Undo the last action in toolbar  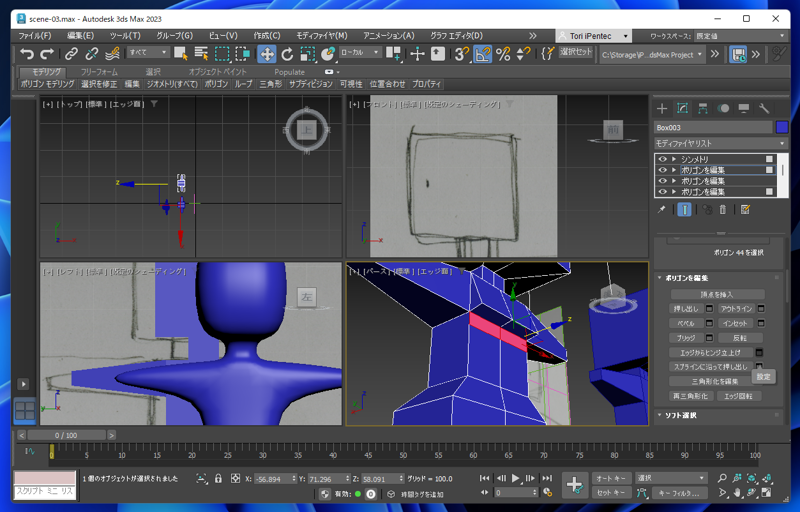(27, 54)
